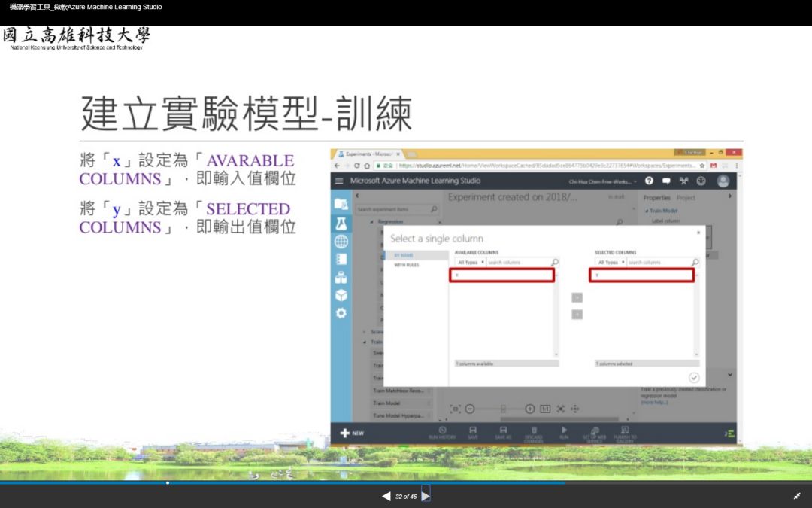812x508 pixels.
Task: Switch to the Project tab
Action: point(686,197)
